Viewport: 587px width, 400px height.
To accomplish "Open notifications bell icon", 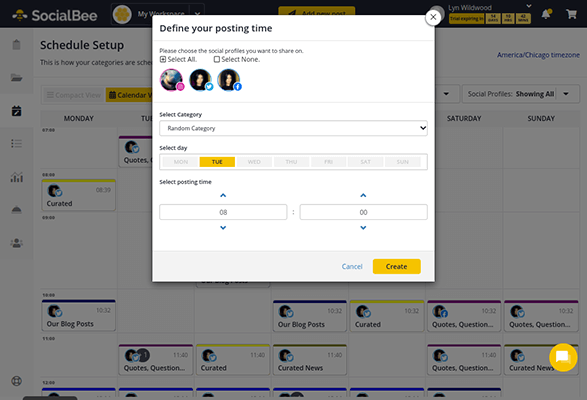I will click(x=546, y=14).
